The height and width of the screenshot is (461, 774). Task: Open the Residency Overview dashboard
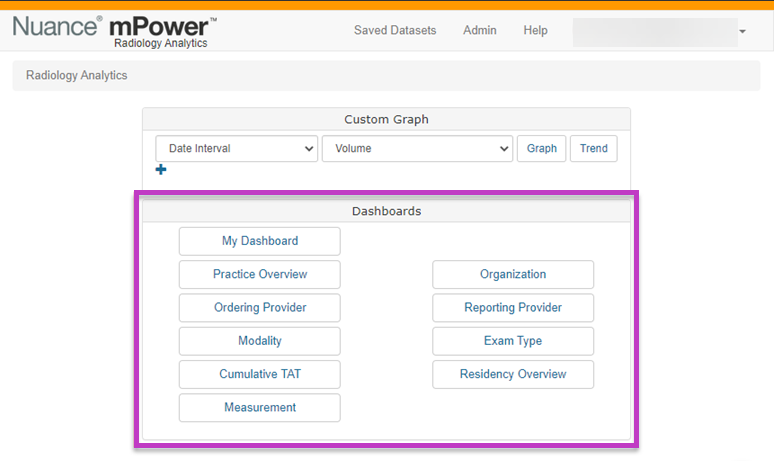point(513,374)
